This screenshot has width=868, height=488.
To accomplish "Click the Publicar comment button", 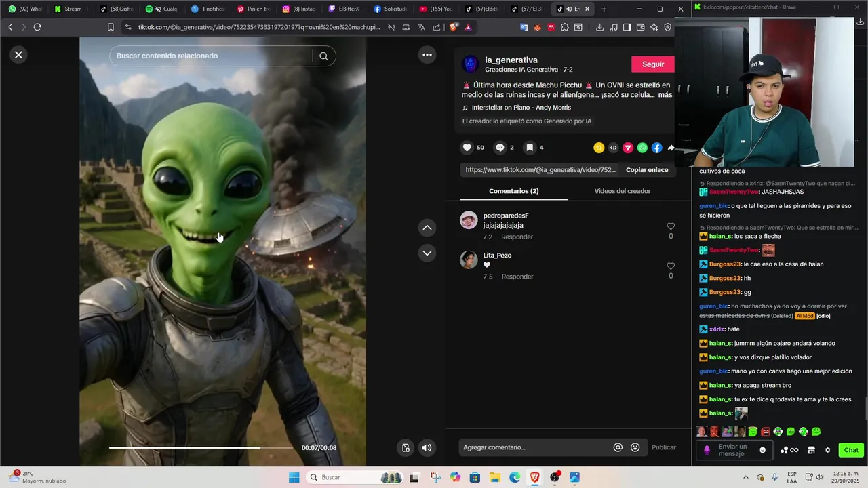I will [663, 447].
